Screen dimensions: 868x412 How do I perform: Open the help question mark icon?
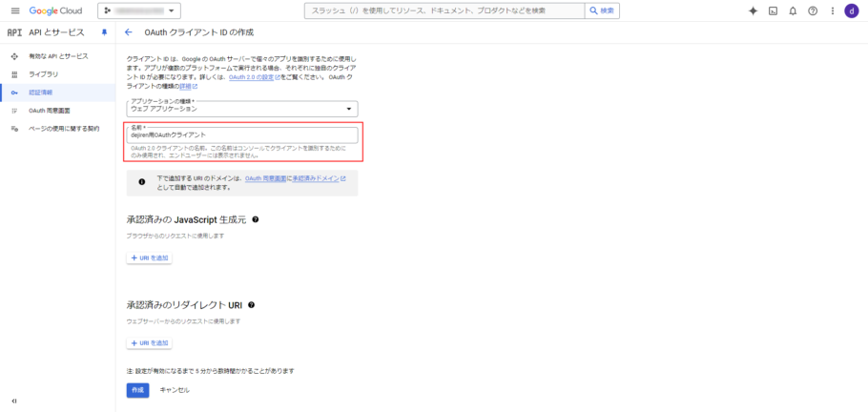(x=812, y=10)
